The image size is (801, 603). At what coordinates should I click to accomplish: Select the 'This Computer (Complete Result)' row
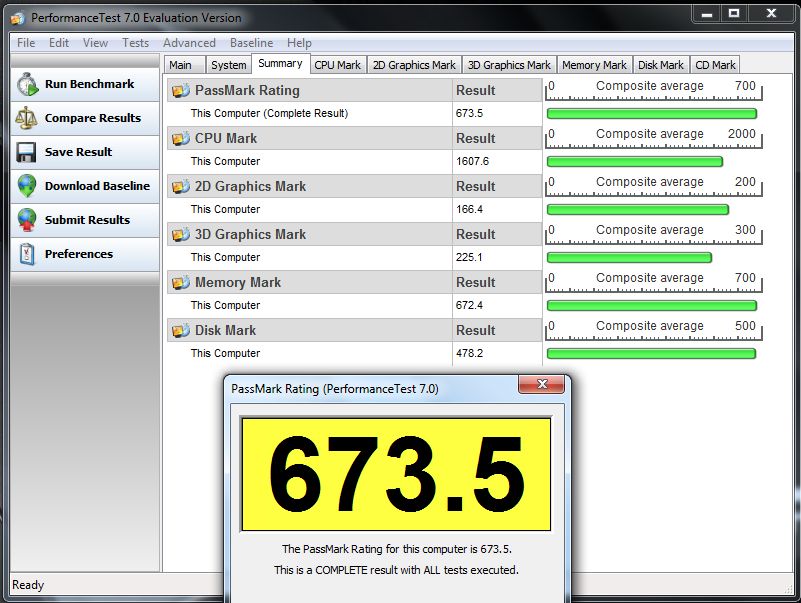click(355, 113)
